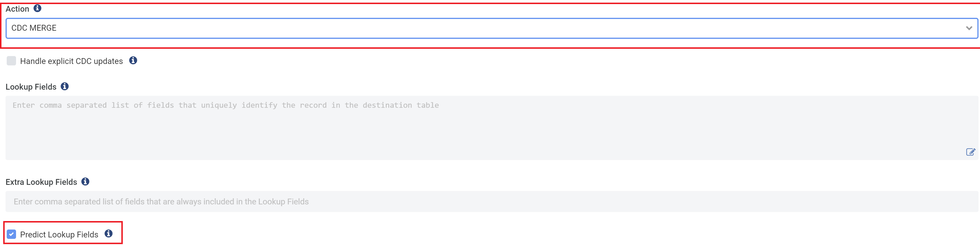
Task: View help icon next to Predict Lookup Fields
Action: pos(109,233)
